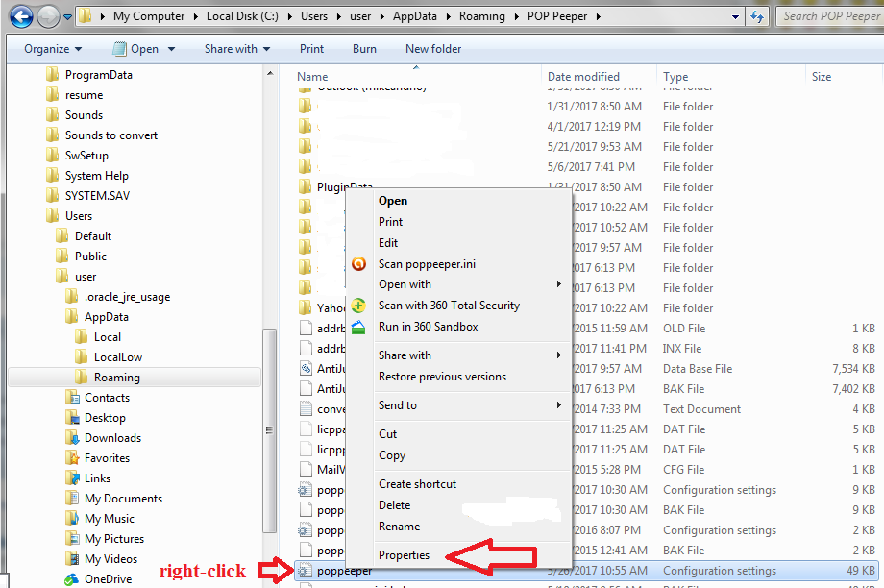Choose Scan poppeeper.ini

[427, 264]
